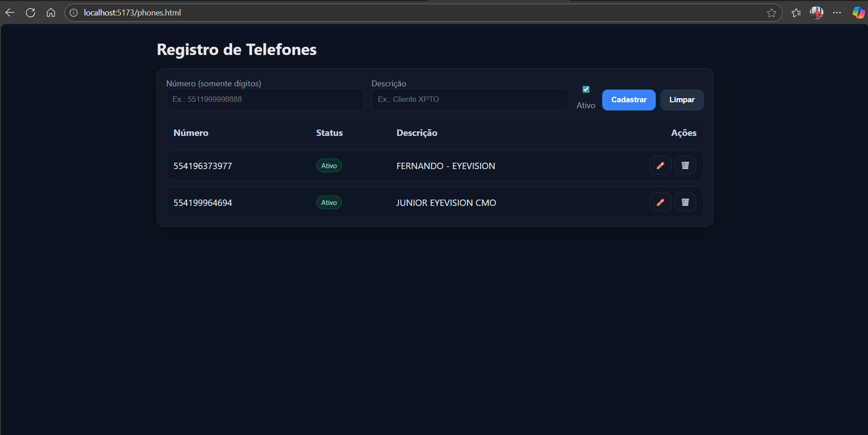Add this page to favorites
This screenshot has width=868, height=435.
tap(771, 13)
